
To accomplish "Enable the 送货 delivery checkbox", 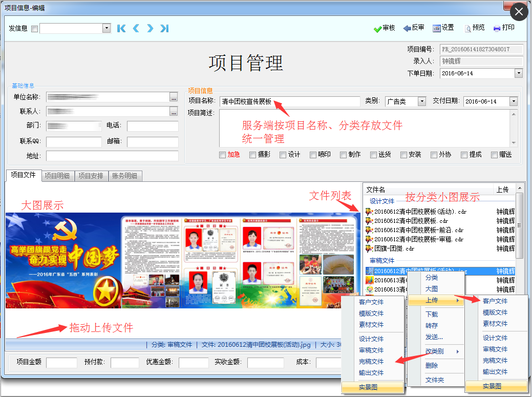I will point(374,155).
